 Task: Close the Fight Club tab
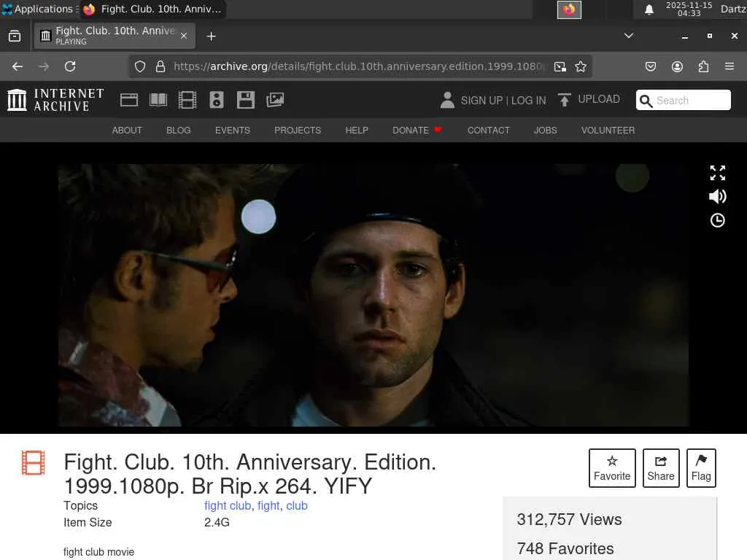pyautogui.click(x=184, y=36)
